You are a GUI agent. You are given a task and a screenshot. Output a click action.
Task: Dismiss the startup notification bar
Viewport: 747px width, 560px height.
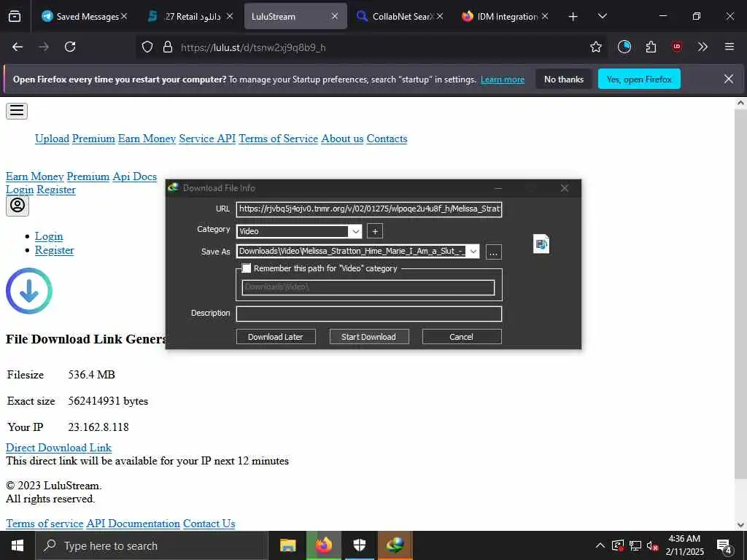tap(729, 79)
